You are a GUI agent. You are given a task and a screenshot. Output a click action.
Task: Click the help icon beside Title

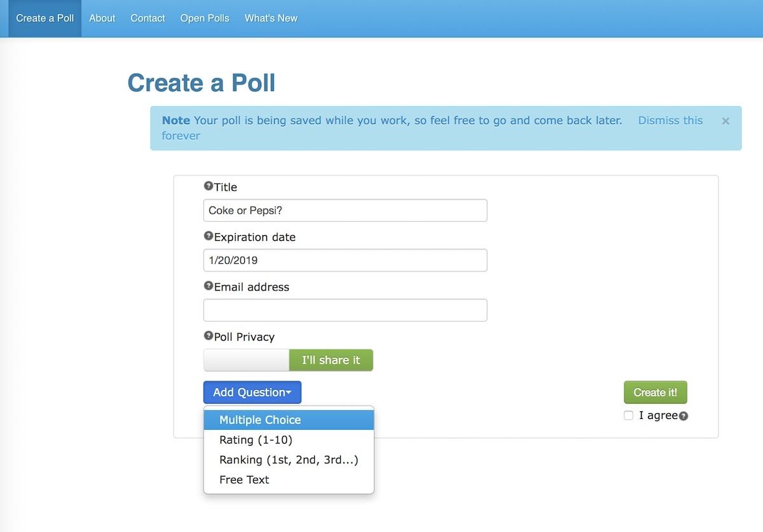(208, 186)
